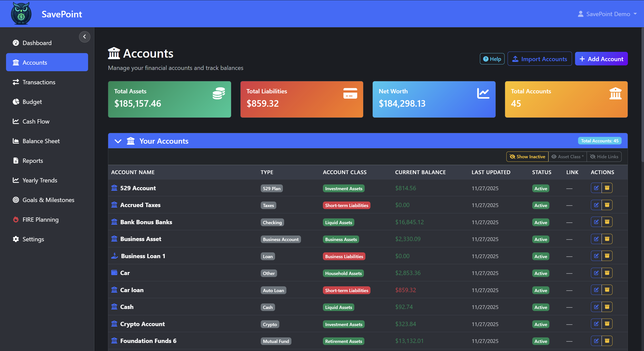
Task: Toggle Show Inactive accounts
Action: [527, 157]
